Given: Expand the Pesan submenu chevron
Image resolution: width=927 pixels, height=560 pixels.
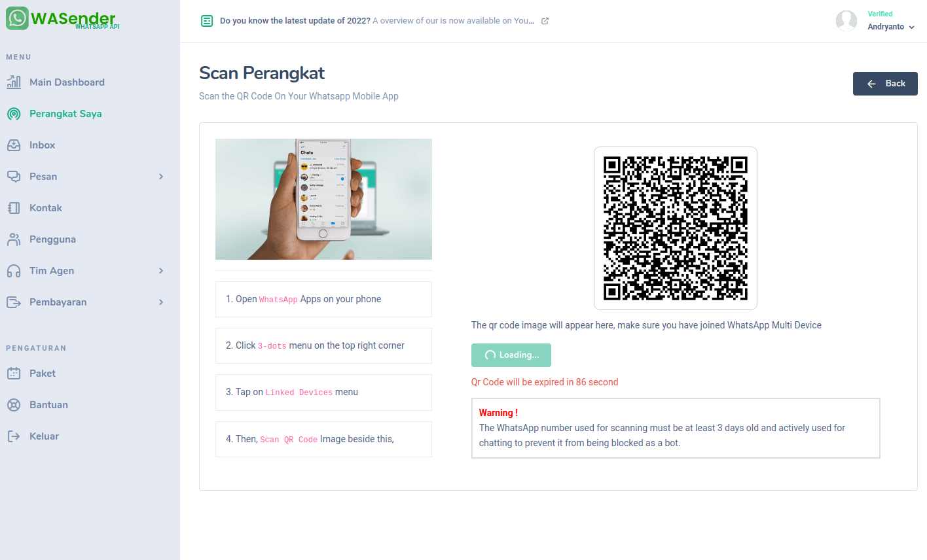Looking at the screenshot, I should (161, 177).
